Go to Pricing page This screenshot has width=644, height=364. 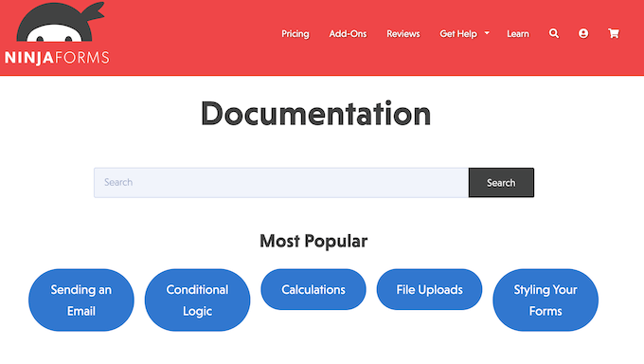(x=295, y=34)
